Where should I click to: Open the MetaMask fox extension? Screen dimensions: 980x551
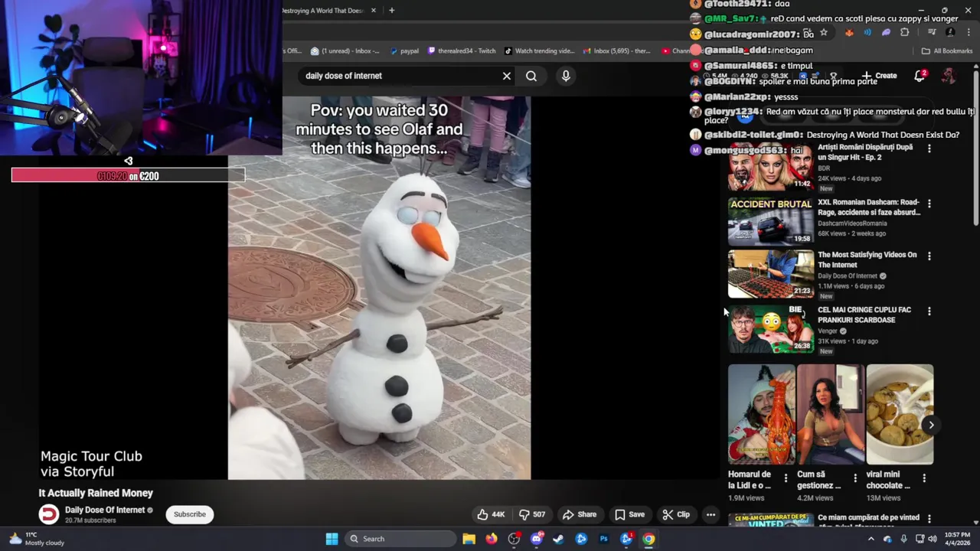pyautogui.click(x=848, y=32)
